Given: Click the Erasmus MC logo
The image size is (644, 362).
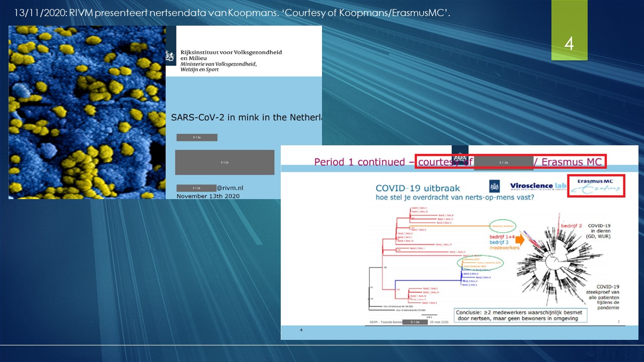Looking at the screenshot, I should click(x=596, y=187).
